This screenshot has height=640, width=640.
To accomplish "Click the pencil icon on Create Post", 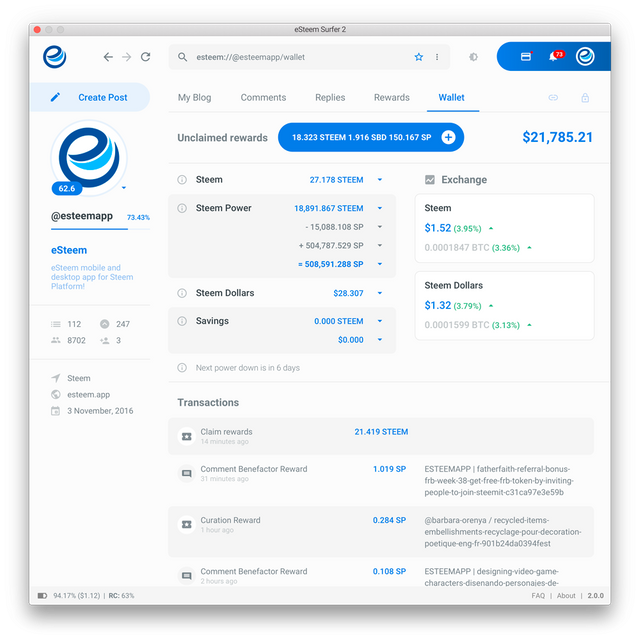I will (55, 97).
